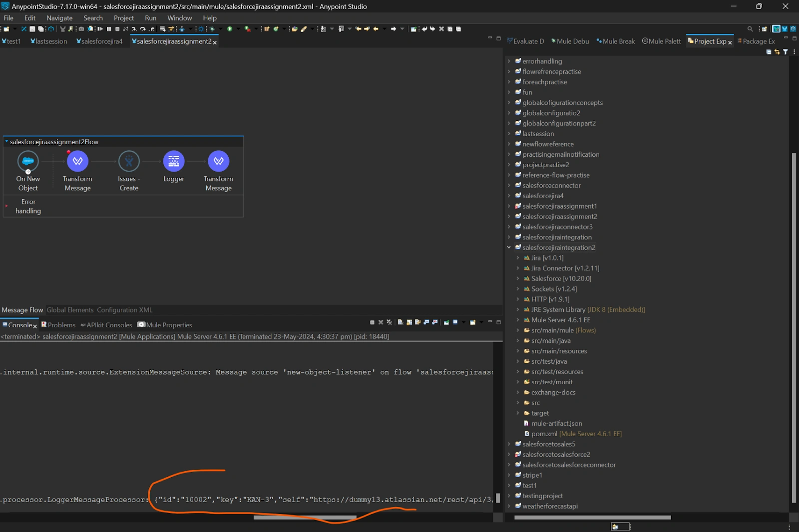This screenshot has width=799, height=532.
Task: Click the search magnifier icon
Action: (750, 29)
